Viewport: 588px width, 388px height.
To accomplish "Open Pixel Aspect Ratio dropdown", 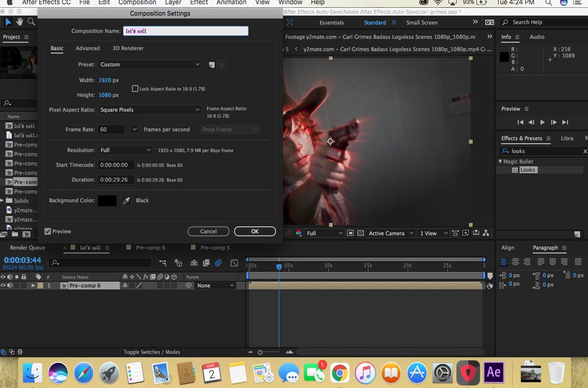I will pyautogui.click(x=150, y=110).
